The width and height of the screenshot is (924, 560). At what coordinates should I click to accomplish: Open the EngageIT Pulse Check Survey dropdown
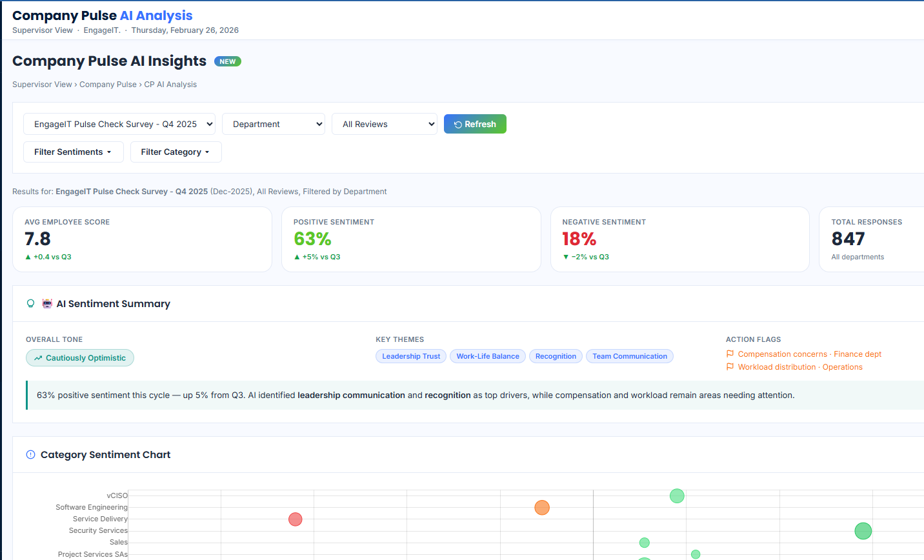(119, 124)
